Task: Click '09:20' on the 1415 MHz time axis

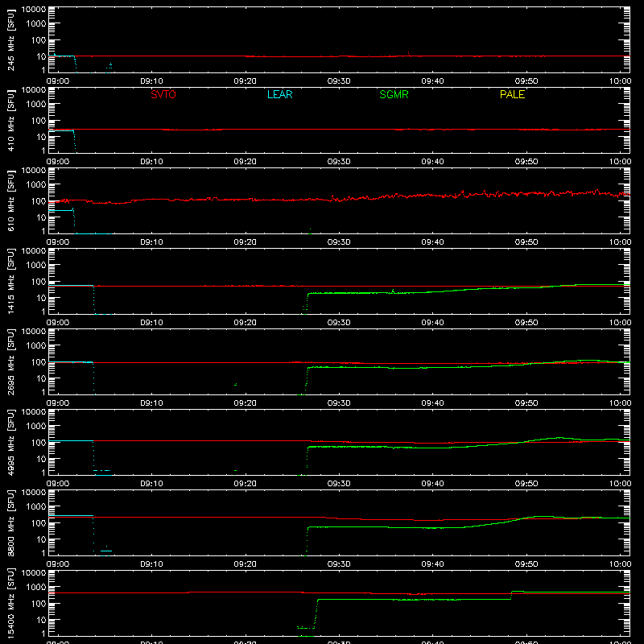Action: pos(246,323)
